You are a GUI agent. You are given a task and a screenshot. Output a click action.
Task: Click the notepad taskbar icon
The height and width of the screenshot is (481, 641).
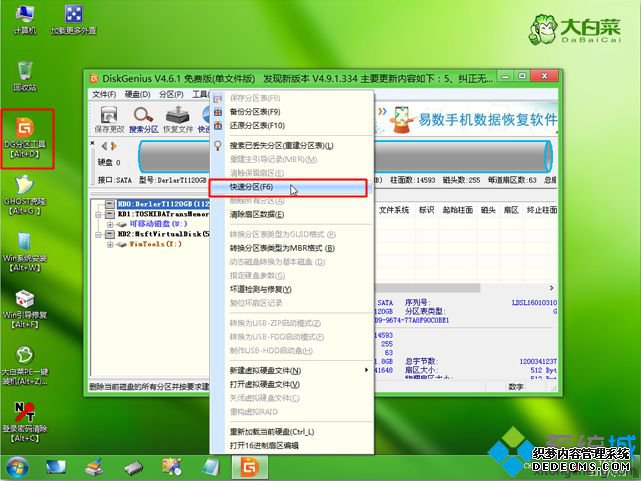click(211, 468)
